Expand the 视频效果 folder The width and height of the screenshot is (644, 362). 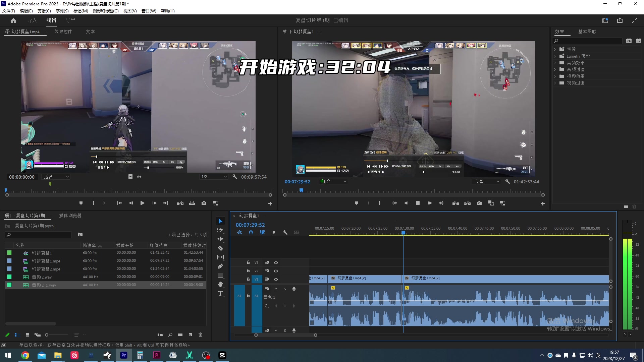point(555,76)
